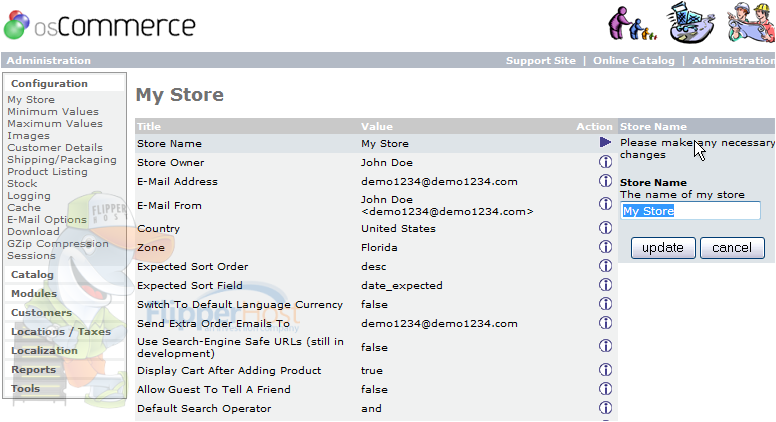
Task: Open the shopping cart header image icon
Action: coord(691,23)
